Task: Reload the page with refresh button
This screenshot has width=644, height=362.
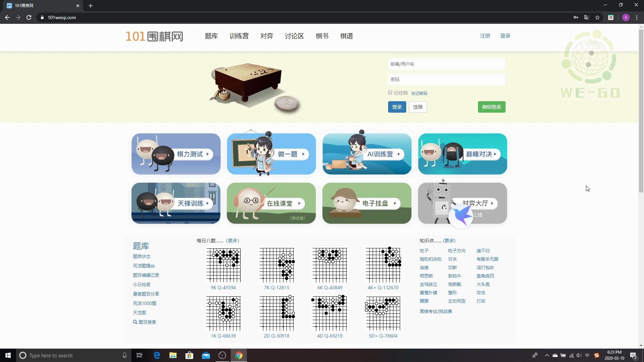Action: (x=29, y=17)
